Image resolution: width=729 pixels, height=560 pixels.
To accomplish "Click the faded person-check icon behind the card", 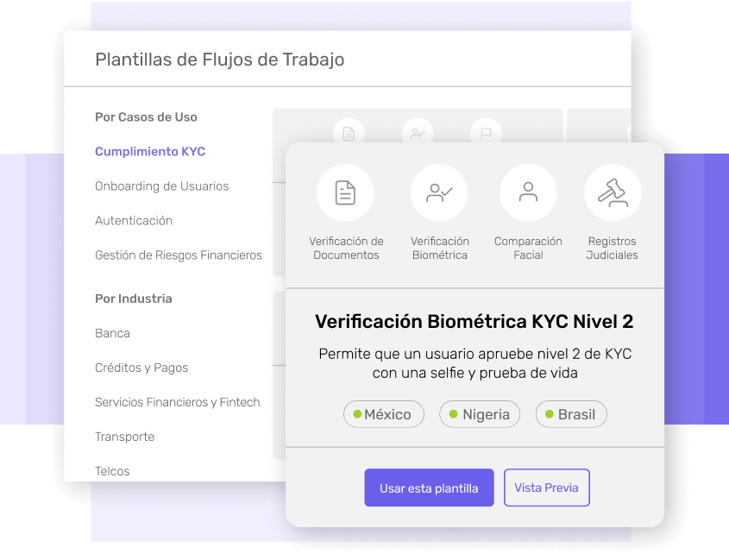I will (418, 134).
